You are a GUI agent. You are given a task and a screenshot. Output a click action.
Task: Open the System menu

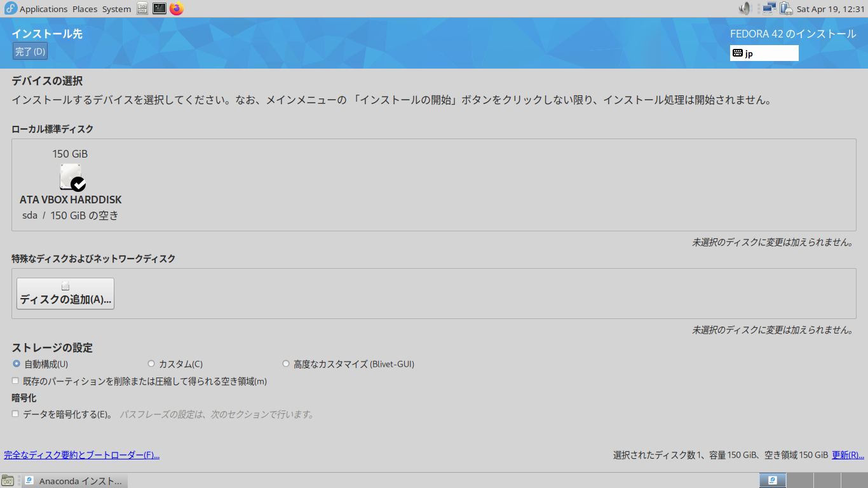[x=116, y=9]
